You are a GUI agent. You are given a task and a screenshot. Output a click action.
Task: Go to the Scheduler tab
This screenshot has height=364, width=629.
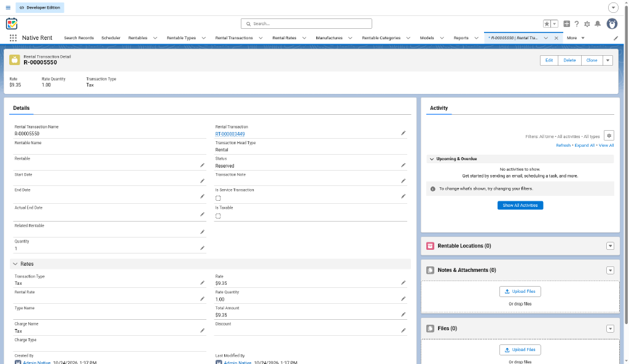tap(111, 38)
